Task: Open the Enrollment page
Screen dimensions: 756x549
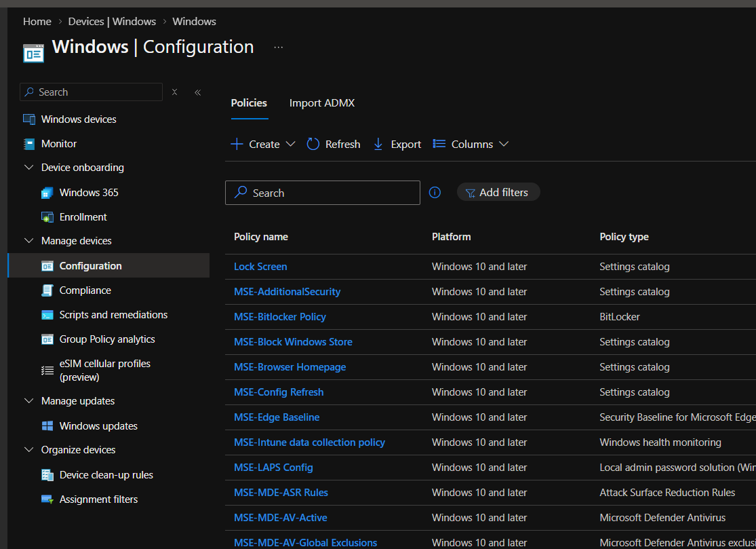Action: point(82,216)
